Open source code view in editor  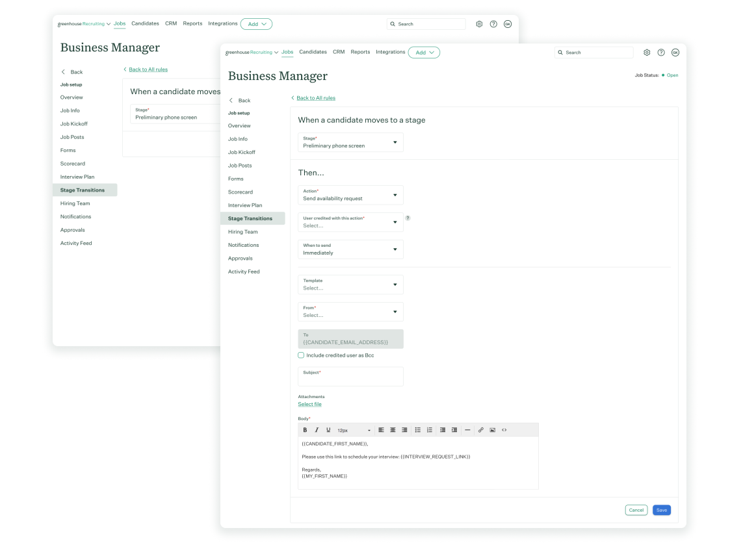(504, 430)
